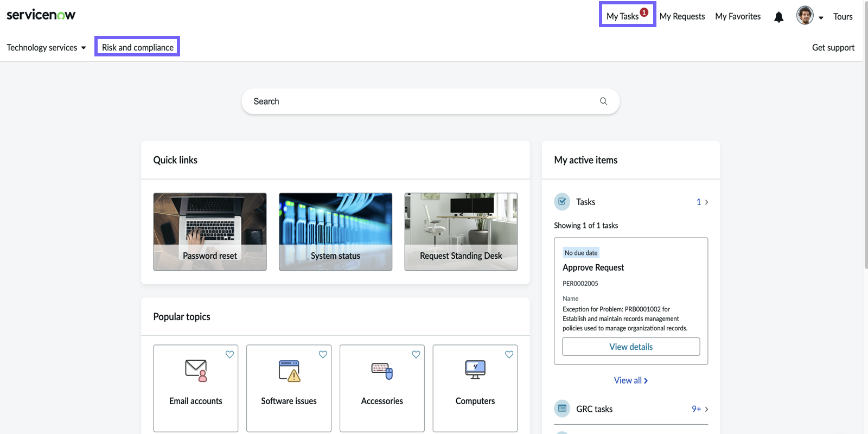Viewport: 868px width, 434px height.
Task: Open My Tasks in header
Action: point(622,16)
